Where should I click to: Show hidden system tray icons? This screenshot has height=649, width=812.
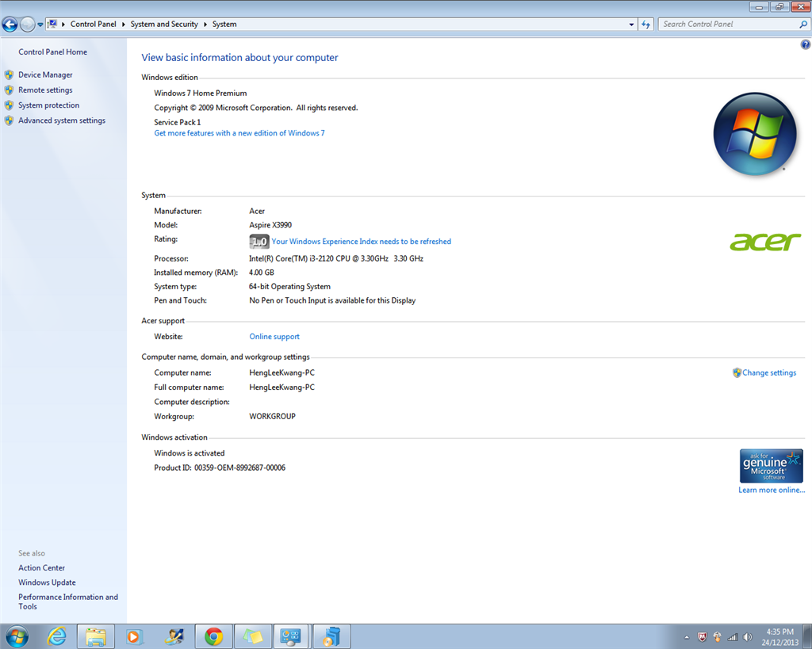click(x=687, y=637)
